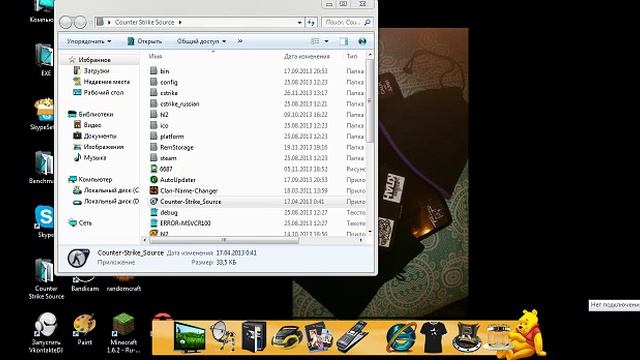640x360 pixels.
Task: Open the Общий доступ dropdown
Action: pyautogui.click(x=201, y=41)
